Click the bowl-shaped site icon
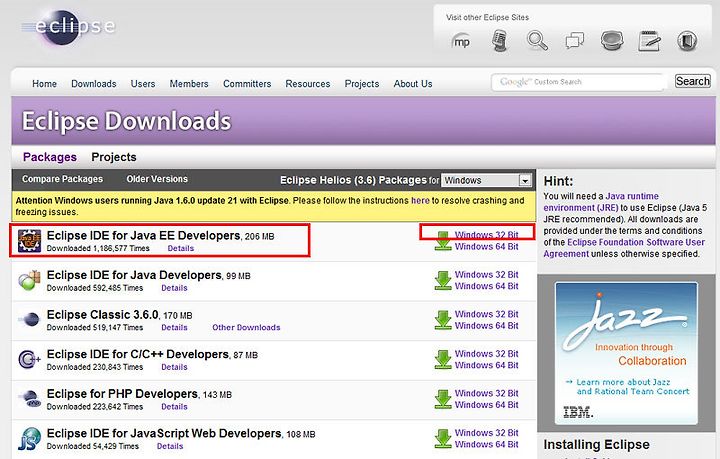This screenshot has height=459, width=720. 612,40
